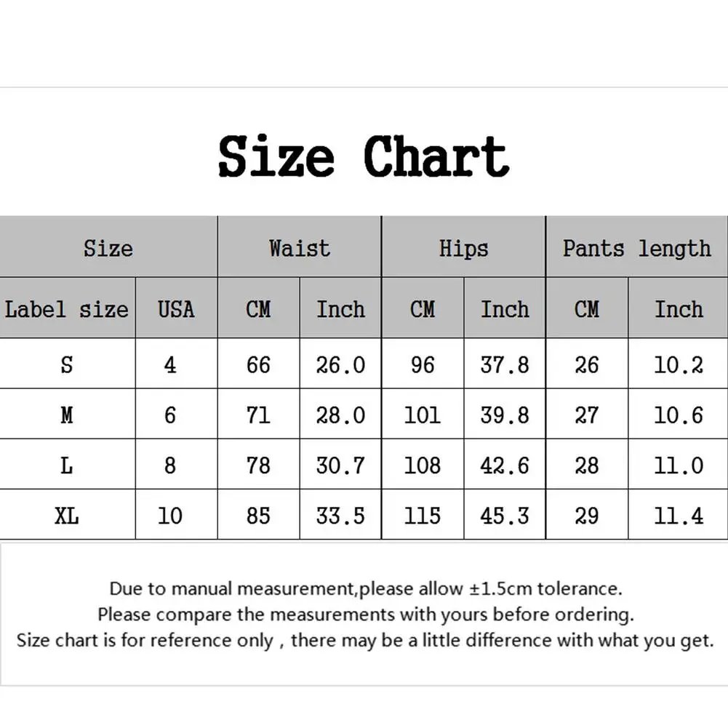Click the USA size 10 cell
728x728 pixels.
[170, 516]
